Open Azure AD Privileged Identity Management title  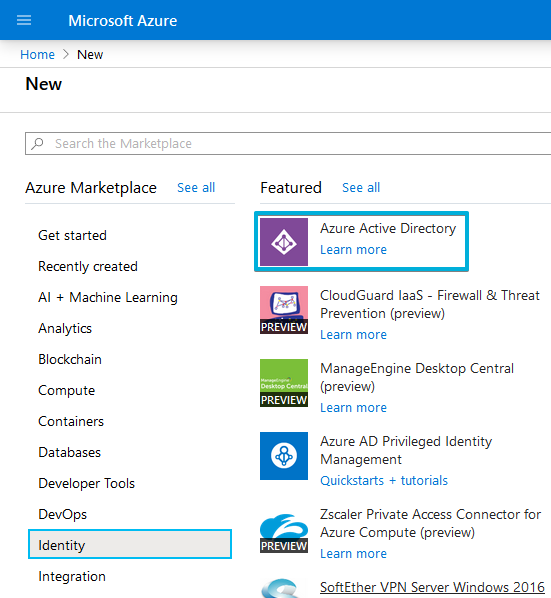click(406, 450)
